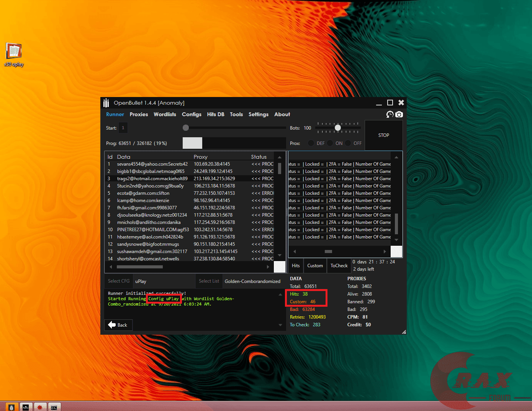Click the Back button
This screenshot has height=411, width=532.
coord(118,325)
